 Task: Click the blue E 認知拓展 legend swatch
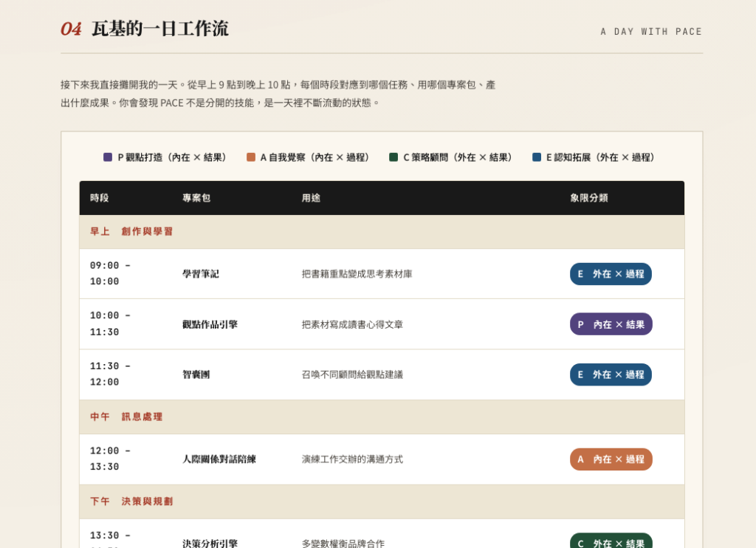click(x=536, y=157)
